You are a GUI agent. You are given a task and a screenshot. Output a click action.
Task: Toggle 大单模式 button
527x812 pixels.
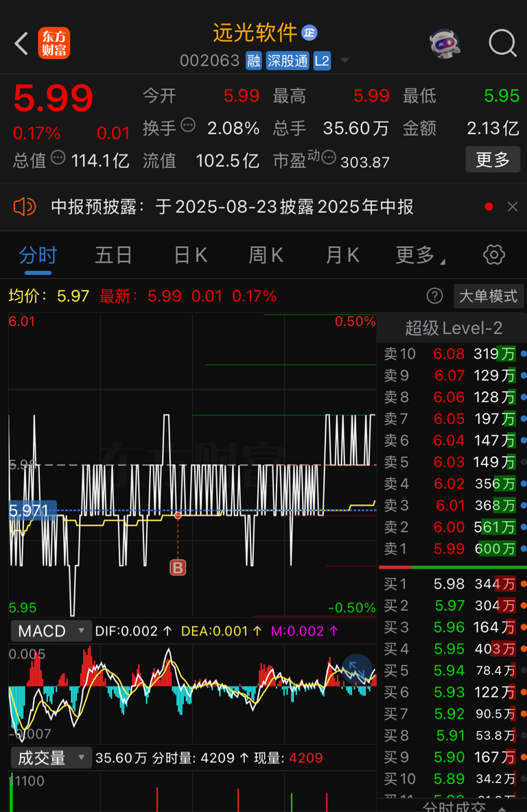(x=488, y=296)
